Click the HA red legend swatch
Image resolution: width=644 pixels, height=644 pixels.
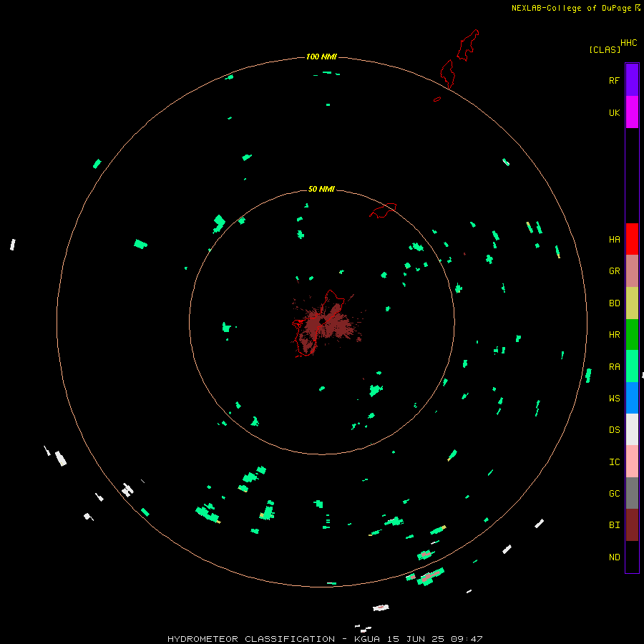pos(632,239)
